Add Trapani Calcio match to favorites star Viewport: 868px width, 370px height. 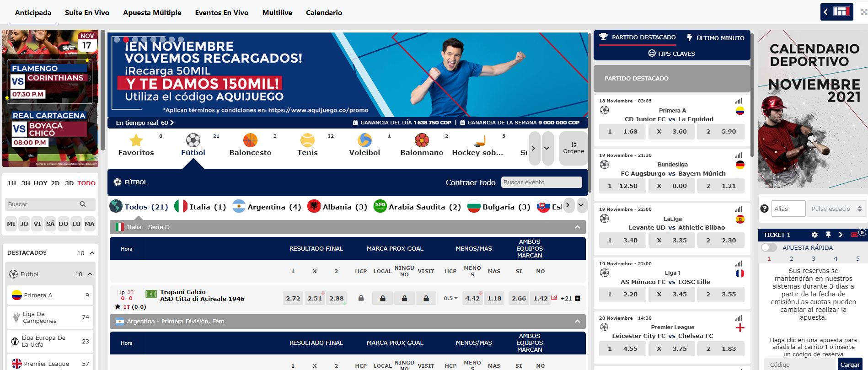pos(118,307)
